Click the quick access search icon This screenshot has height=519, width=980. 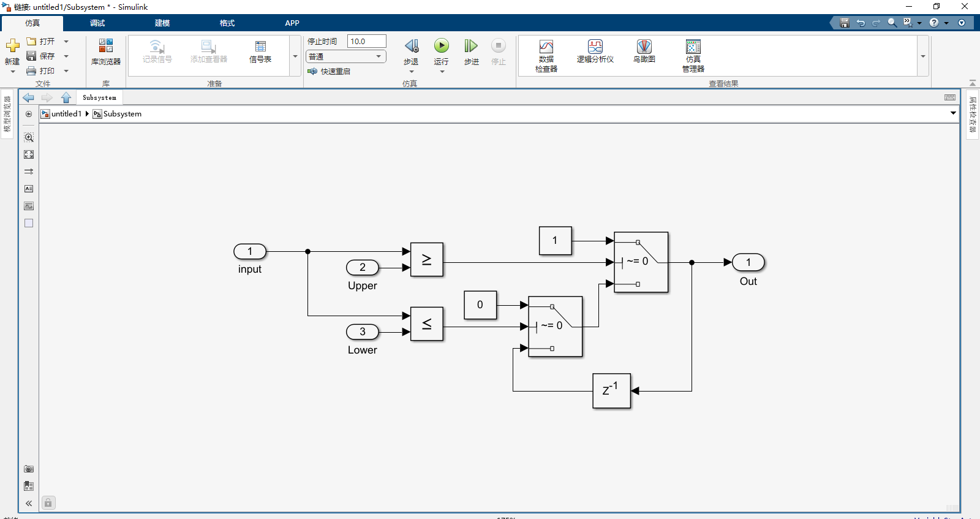(892, 23)
